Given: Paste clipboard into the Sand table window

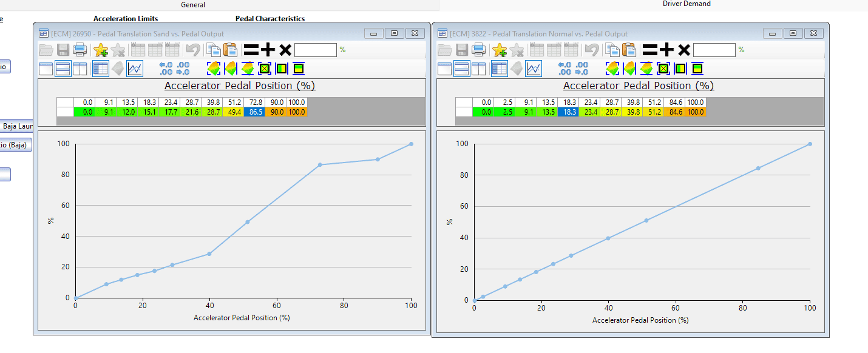Looking at the screenshot, I should coord(230,50).
